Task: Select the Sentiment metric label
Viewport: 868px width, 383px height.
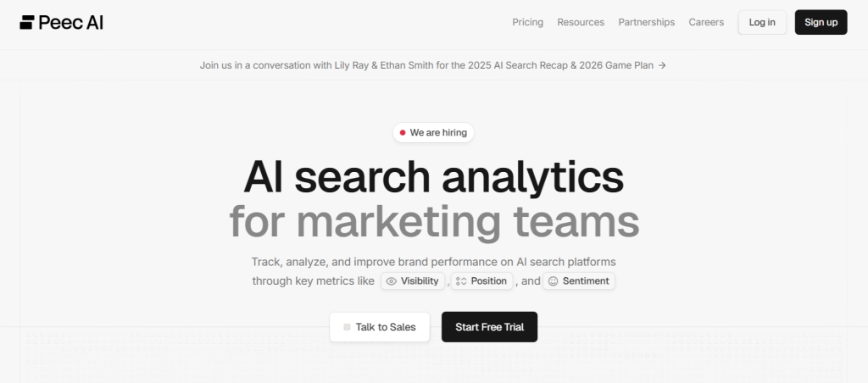Action: (x=586, y=281)
